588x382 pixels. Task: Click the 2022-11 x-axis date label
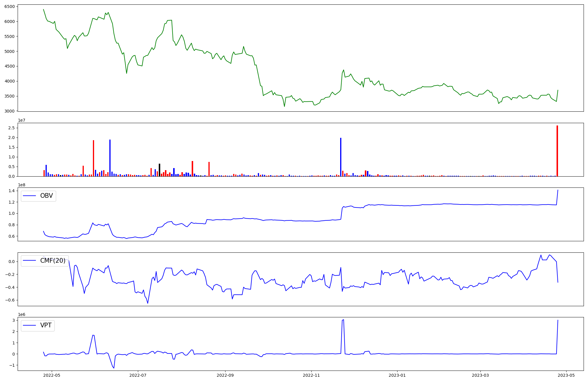(311, 375)
